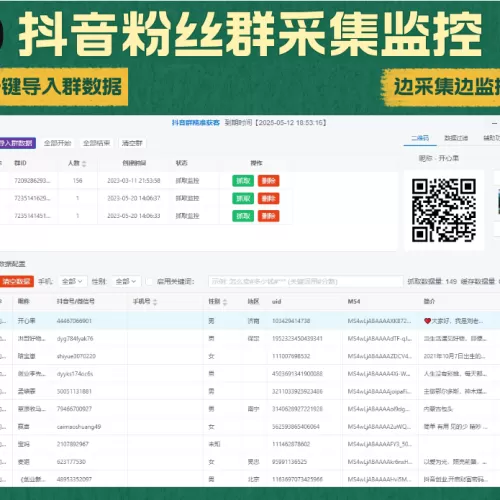The width and height of the screenshot is (500, 500).
Task: Click uid 4503691341900088
Action: click(297, 374)
